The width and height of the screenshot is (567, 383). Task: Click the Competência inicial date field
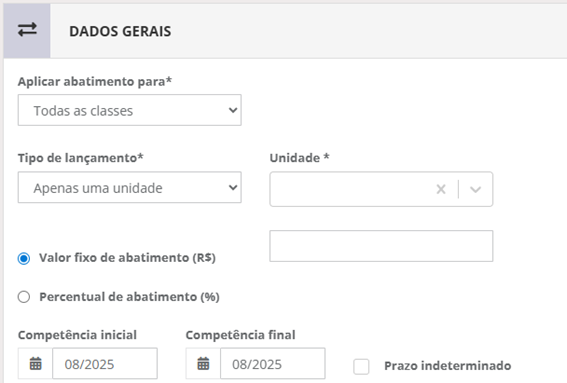105,363
